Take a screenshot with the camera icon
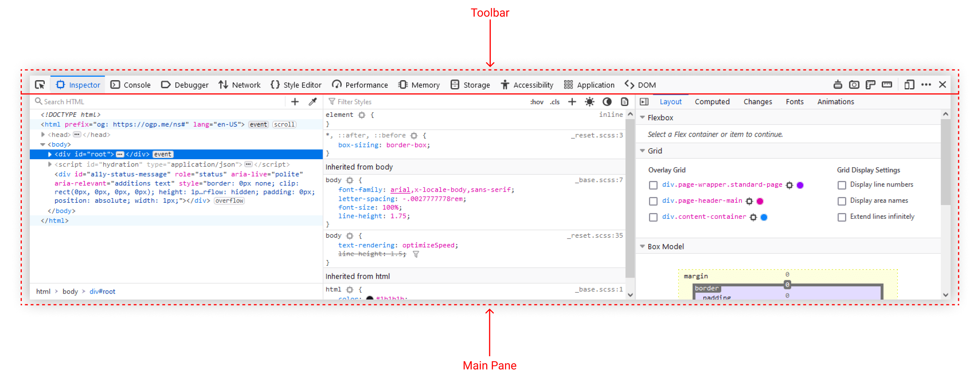This screenshot has width=980, height=378. (x=854, y=85)
